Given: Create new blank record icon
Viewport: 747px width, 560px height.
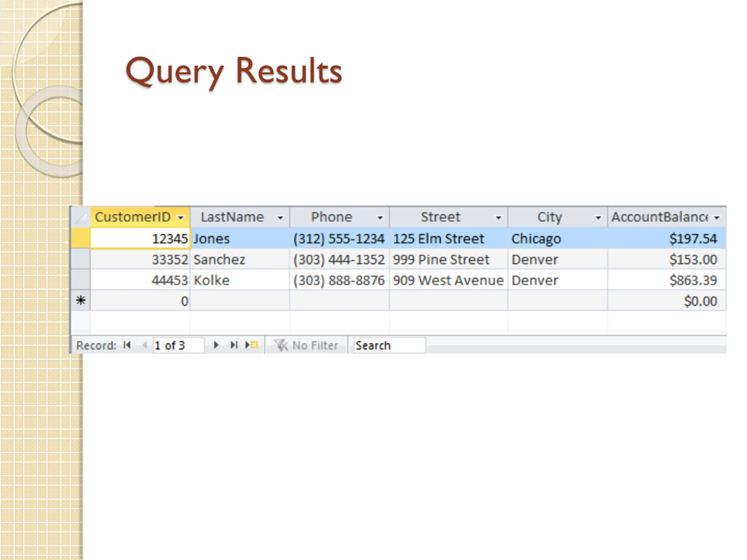Looking at the screenshot, I should click(252, 345).
